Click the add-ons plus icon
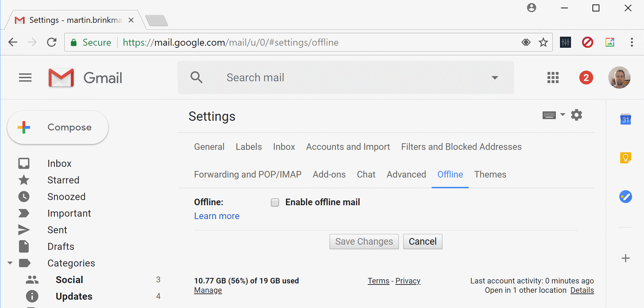Image resolution: width=644 pixels, height=308 pixels. tap(625, 258)
